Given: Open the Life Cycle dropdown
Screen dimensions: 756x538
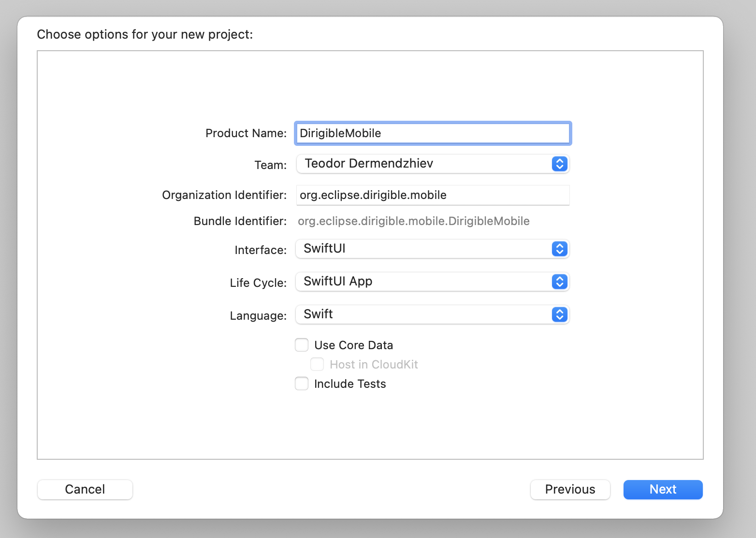Looking at the screenshot, I should [433, 282].
